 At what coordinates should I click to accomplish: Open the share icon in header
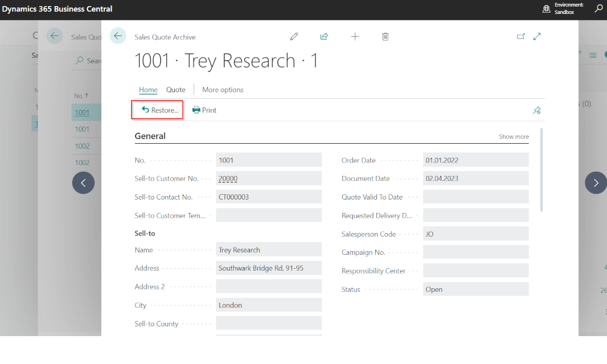[324, 36]
